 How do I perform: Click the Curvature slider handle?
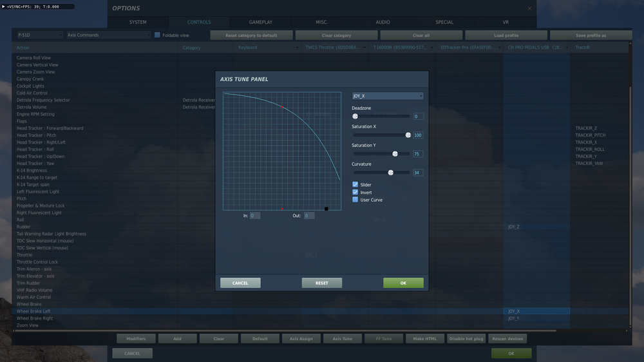tap(391, 173)
